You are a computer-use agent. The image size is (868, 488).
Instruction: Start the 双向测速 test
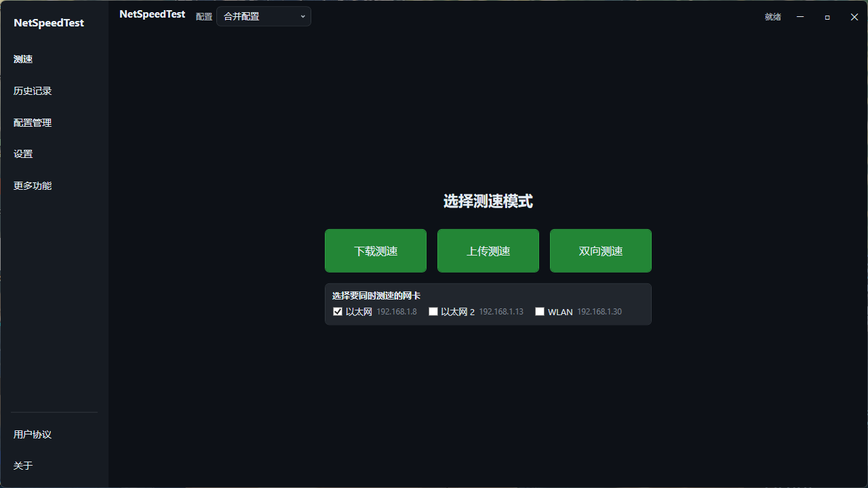coord(601,251)
